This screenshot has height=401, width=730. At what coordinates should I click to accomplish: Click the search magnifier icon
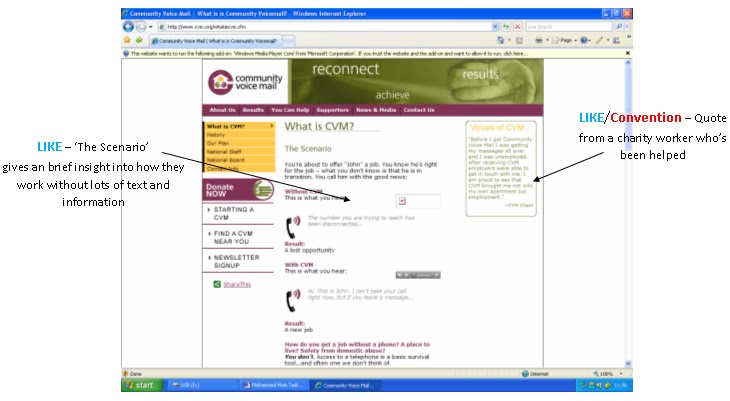pyautogui.click(x=619, y=27)
